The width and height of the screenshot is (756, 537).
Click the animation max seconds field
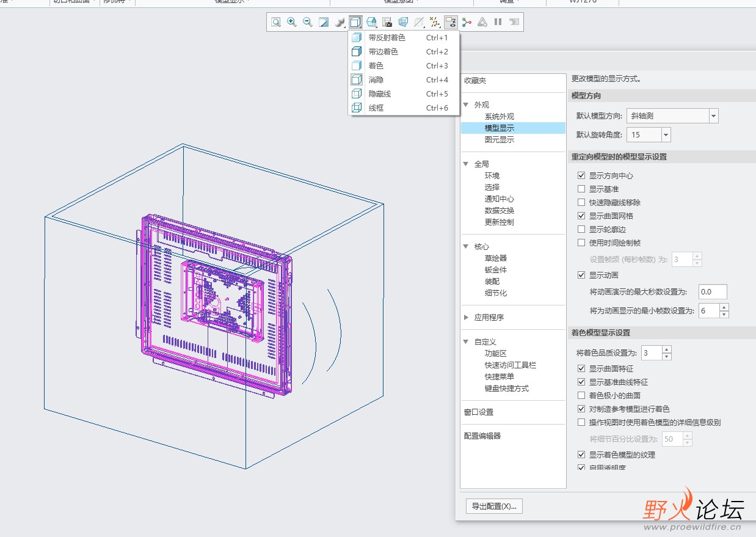(713, 292)
